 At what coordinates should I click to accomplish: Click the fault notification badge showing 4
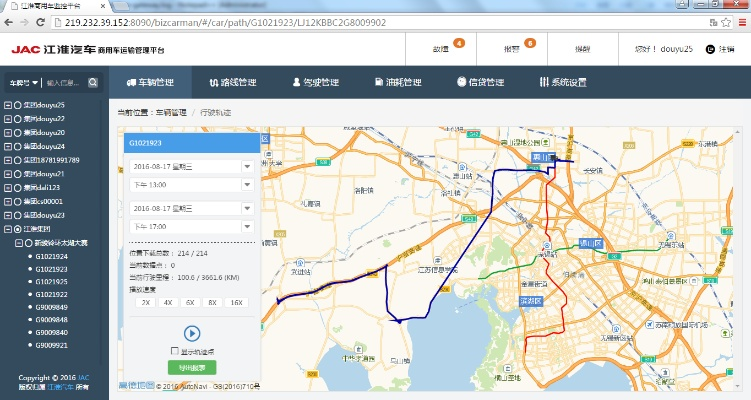pos(459,43)
